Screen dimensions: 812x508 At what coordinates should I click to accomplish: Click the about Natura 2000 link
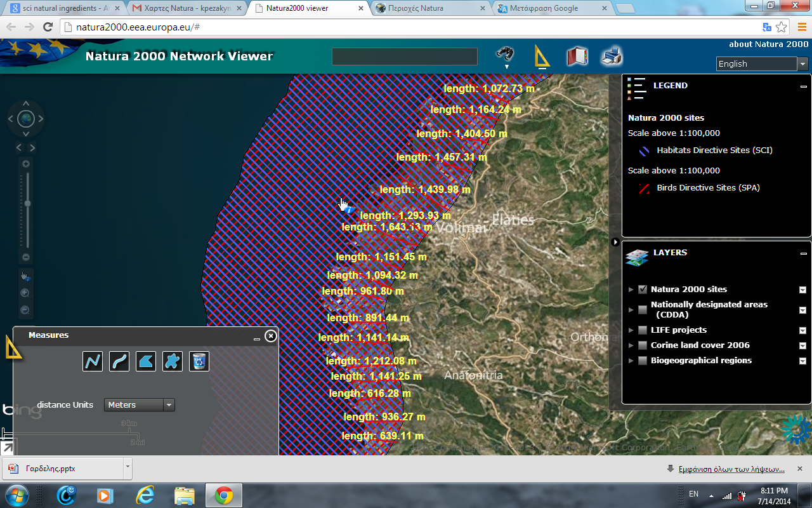click(x=768, y=44)
